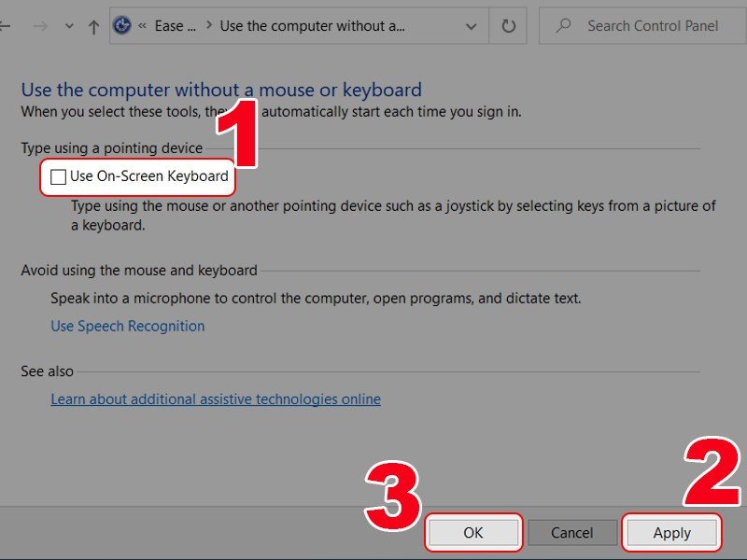
Task: Click Apply to save settings
Action: point(671,533)
